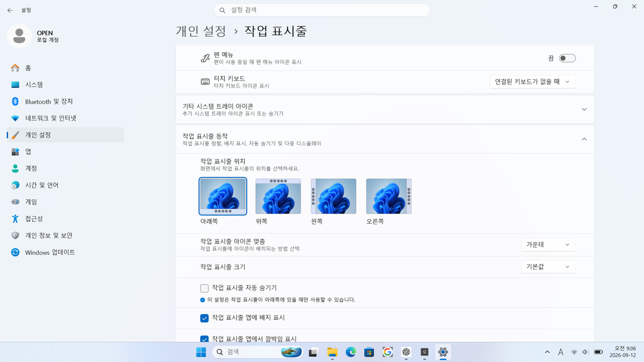Open 게임 settings page
The image size is (644, 362).
(65, 202)
